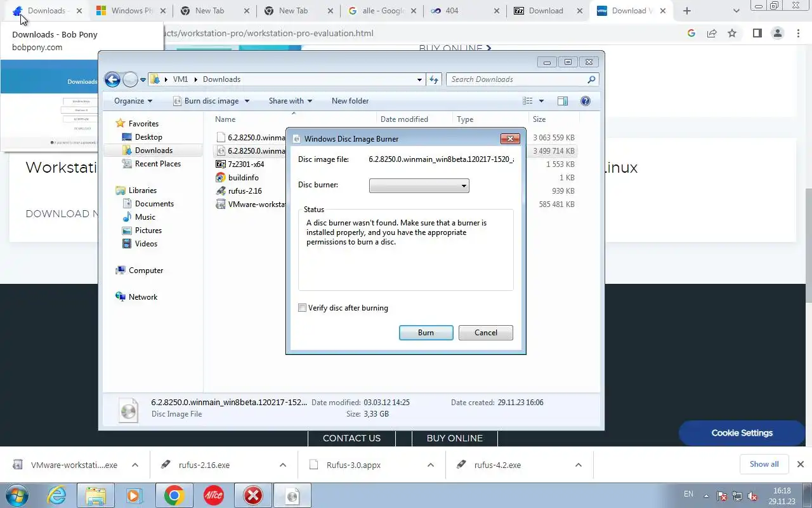The image size is (812, 508).
Task: Select Favorites in the navigation pane
Action: pos(143,124)
